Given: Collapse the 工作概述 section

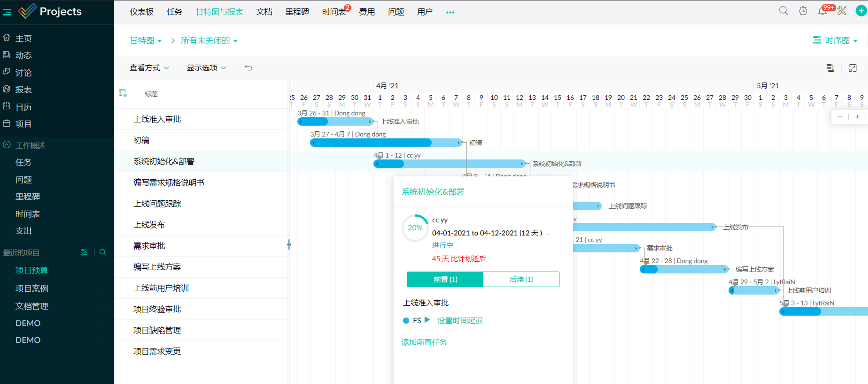Looking at the screenshot, I should click(7, 145).
